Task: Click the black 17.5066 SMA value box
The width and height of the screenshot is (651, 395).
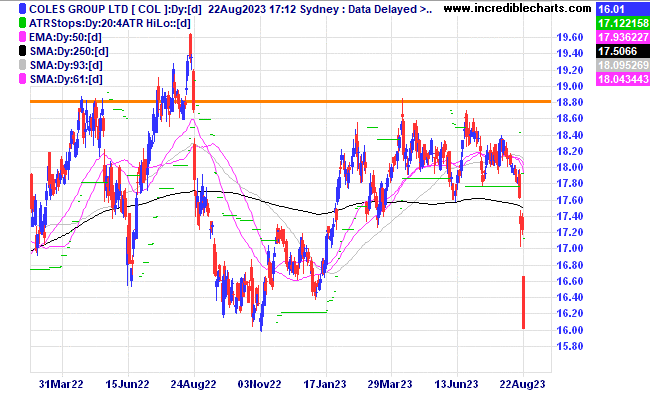Action: point(622,51)
